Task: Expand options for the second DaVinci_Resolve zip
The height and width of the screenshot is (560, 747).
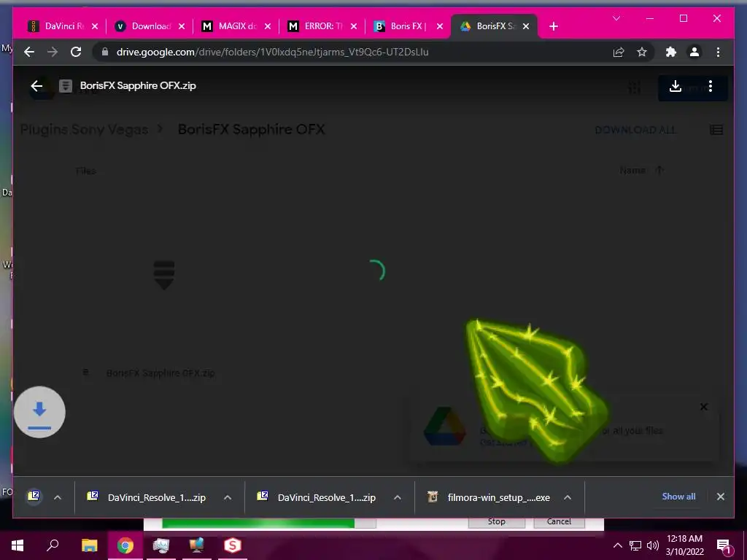Action: click(398, 497)
